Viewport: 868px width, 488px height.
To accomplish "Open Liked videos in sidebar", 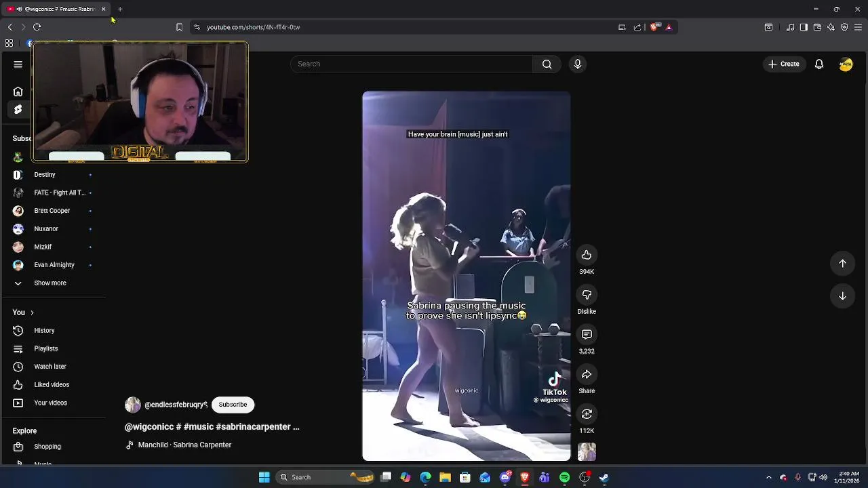I will pos(52,384).
